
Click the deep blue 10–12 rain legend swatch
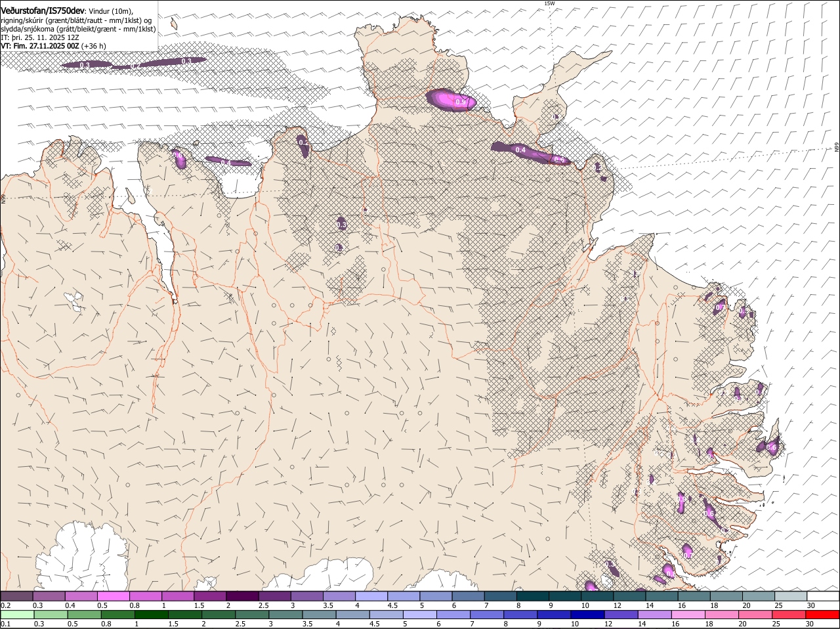tap(587, 615)
